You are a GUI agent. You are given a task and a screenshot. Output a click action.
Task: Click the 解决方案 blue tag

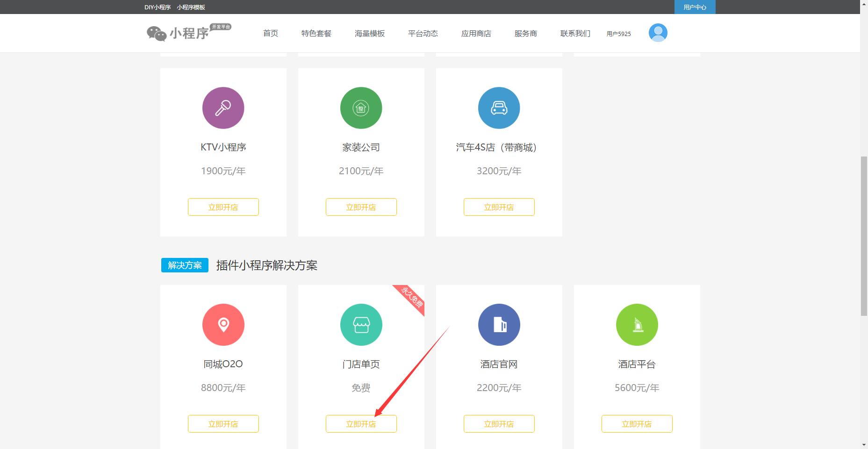[x=185, y=265]
